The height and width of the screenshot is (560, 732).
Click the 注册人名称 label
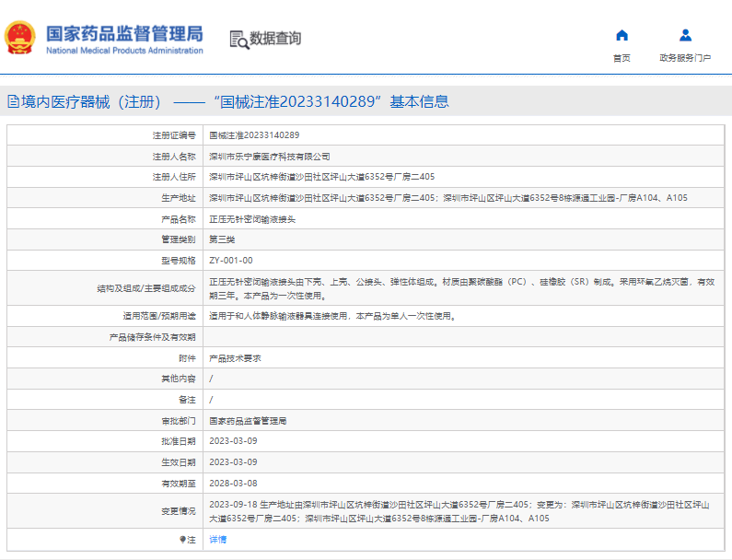pyautogui.click(x=174, y=157)
